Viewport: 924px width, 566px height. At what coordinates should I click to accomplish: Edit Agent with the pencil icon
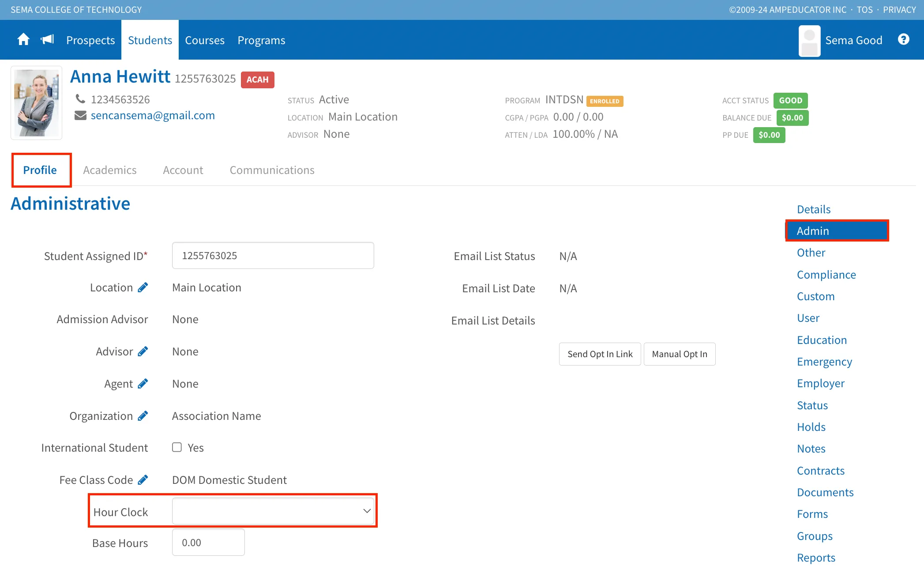click(x=143, y=384)
